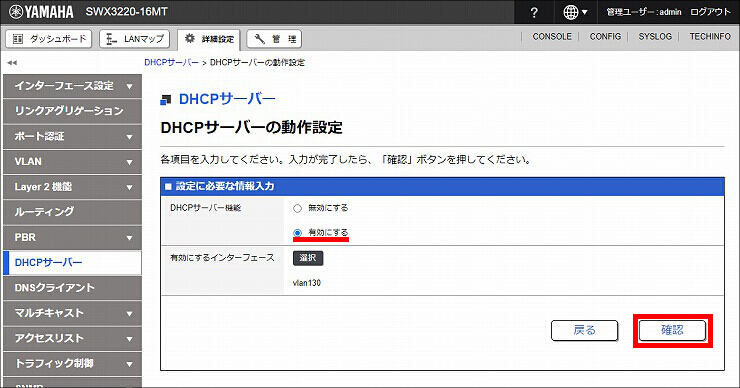Click SWX3220-16MT model name
740x388 pixels.
click(x=126, y=12)
